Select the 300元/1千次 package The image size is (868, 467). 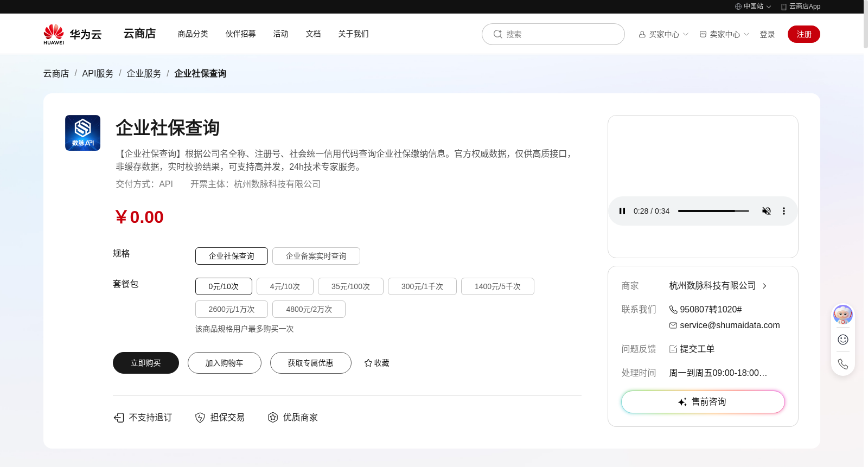[x=422, y=286]
